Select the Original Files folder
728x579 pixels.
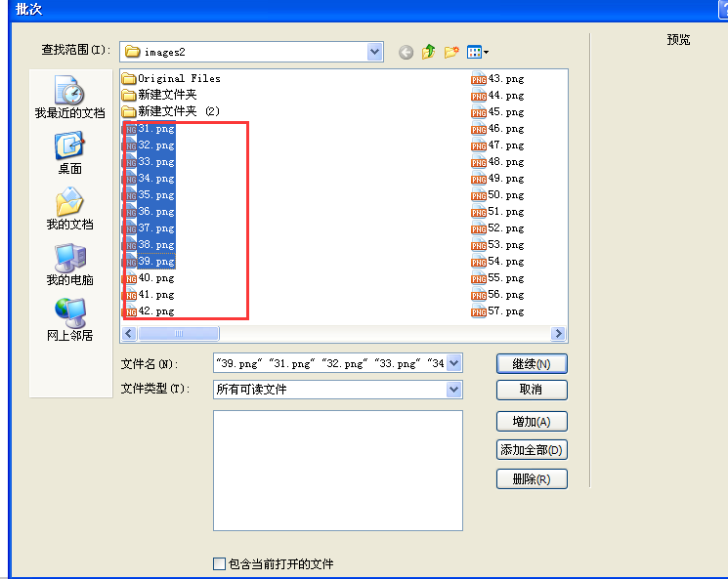pyautogui.click(x=178, y=78)
